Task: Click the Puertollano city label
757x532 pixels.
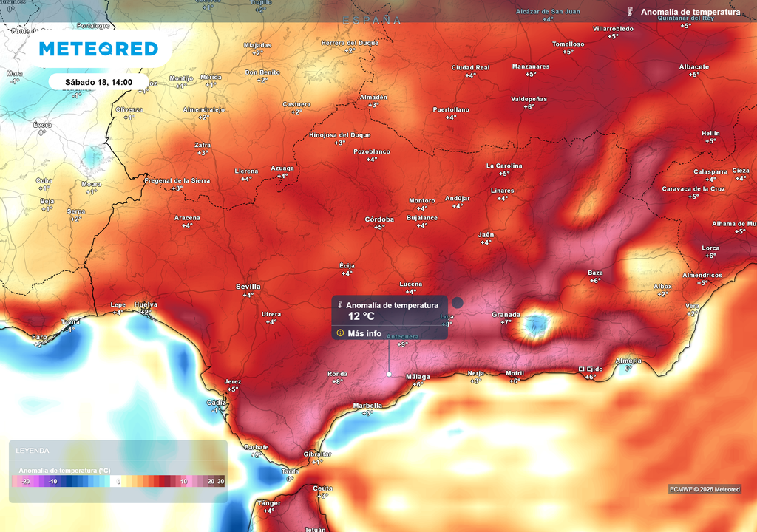Action: [x=451, y=109]
